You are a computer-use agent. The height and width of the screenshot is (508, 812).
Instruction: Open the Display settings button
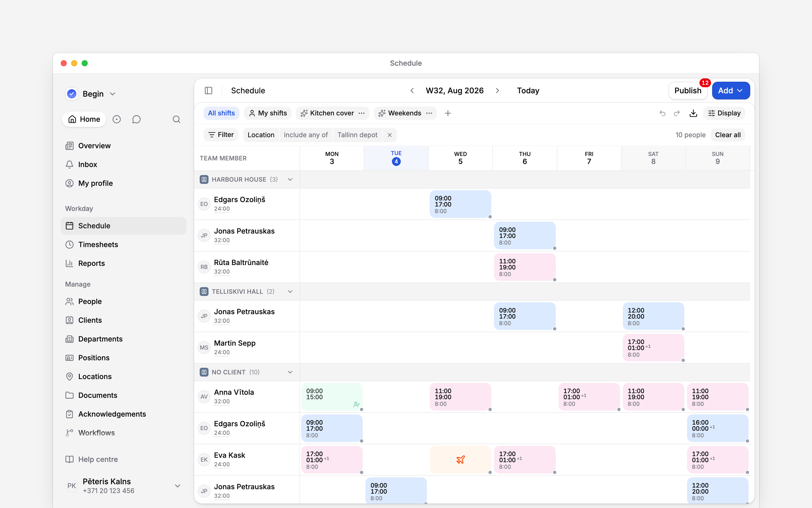pyautogui.click(x=724, y=113)
